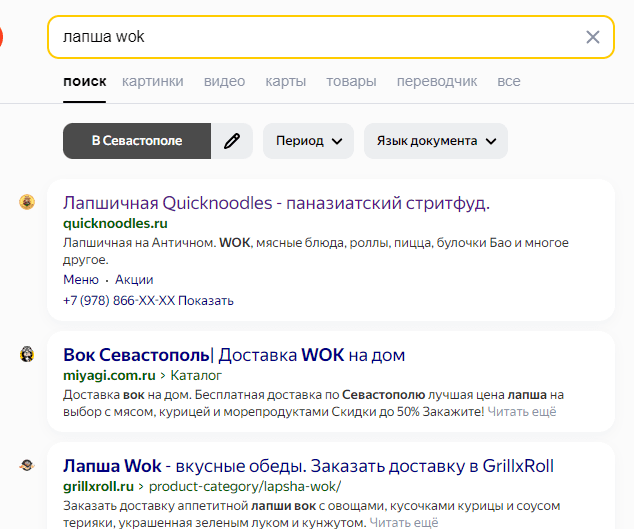Viewport: 634px width, 529px height.
Task: Open the "Акции" sitelink
Action: pos(134,280)
